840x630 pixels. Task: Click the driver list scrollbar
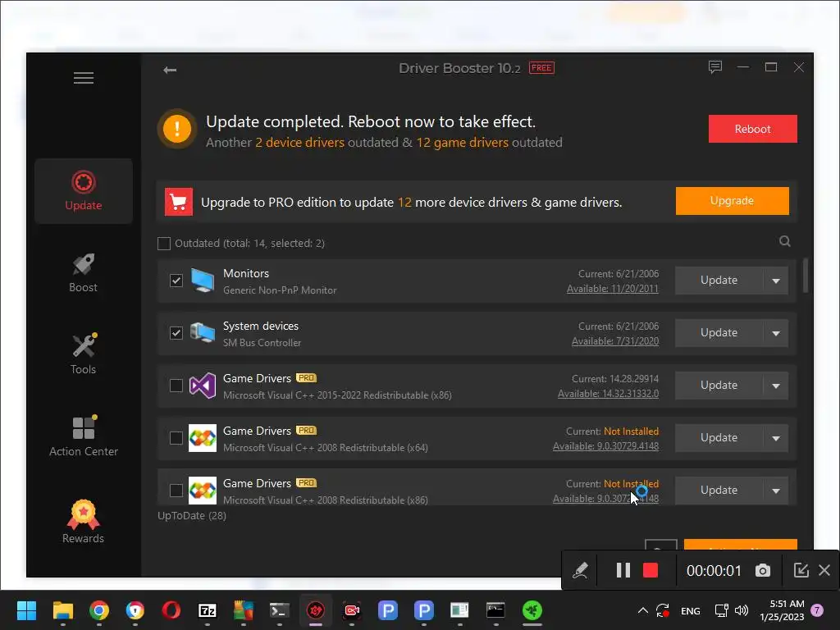point(806,276)
